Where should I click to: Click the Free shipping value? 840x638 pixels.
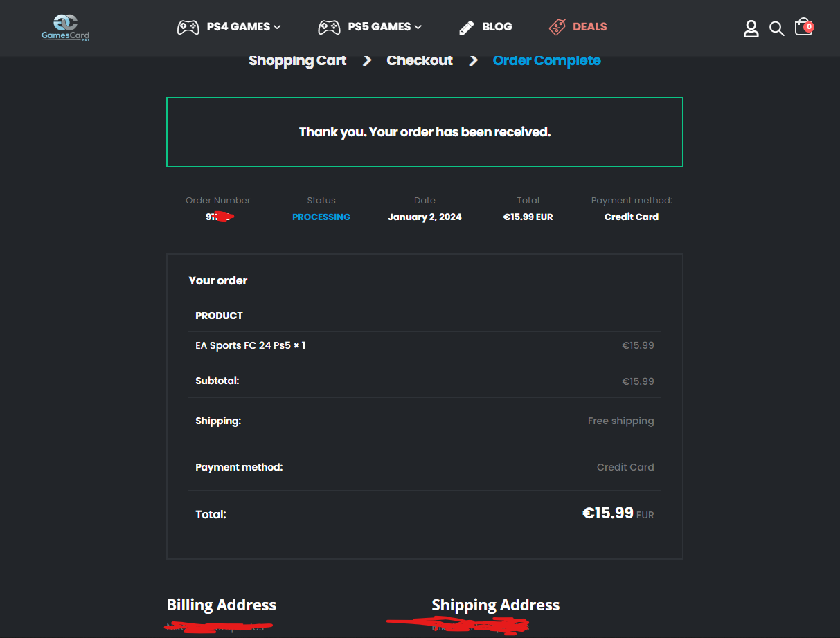pyautogui.click(x=620, y=421)
